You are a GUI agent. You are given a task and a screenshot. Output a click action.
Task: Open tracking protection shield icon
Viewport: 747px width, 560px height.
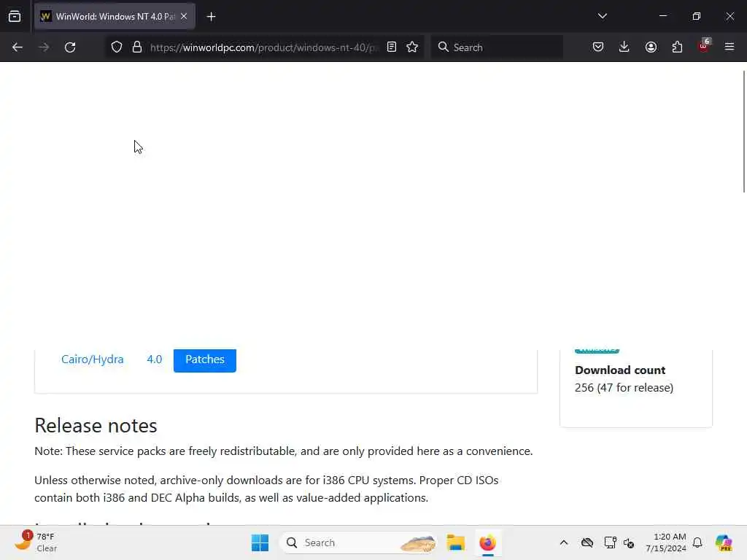click(x=117, y=47)
